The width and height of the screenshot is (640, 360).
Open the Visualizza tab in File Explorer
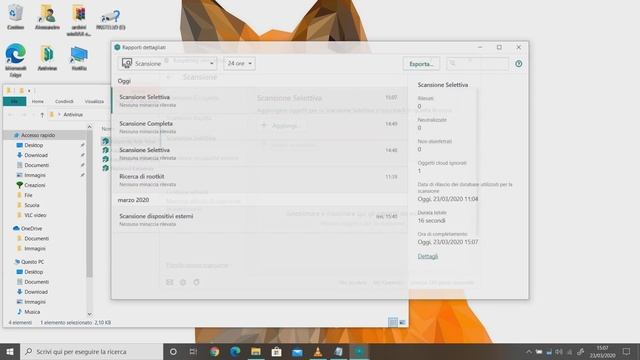coord(94,101)
